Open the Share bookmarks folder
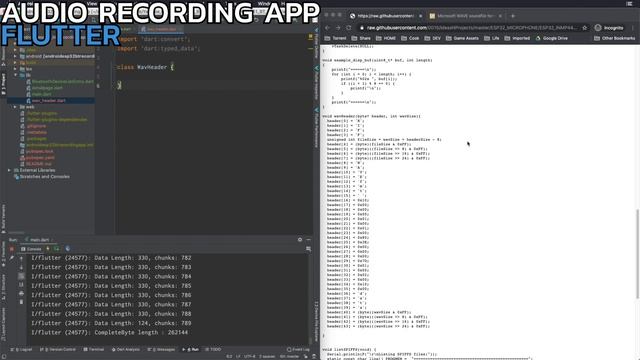The image size is (640, 360). pos(361,38)
